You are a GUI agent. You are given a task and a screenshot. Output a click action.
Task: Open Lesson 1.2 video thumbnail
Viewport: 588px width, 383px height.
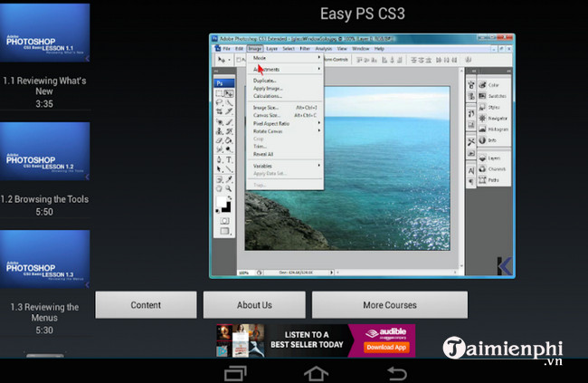[45, 151]
